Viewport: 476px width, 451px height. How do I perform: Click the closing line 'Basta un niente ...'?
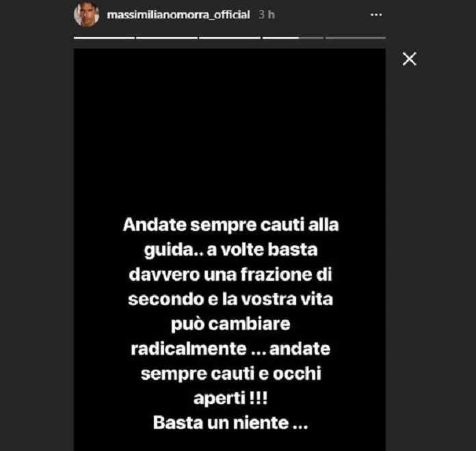[x=230, y=423]
